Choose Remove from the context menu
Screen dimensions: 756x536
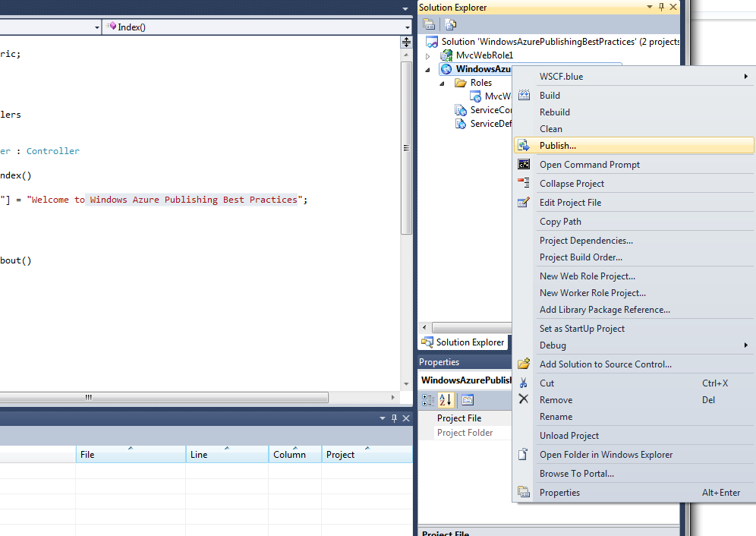pos(634,400)
